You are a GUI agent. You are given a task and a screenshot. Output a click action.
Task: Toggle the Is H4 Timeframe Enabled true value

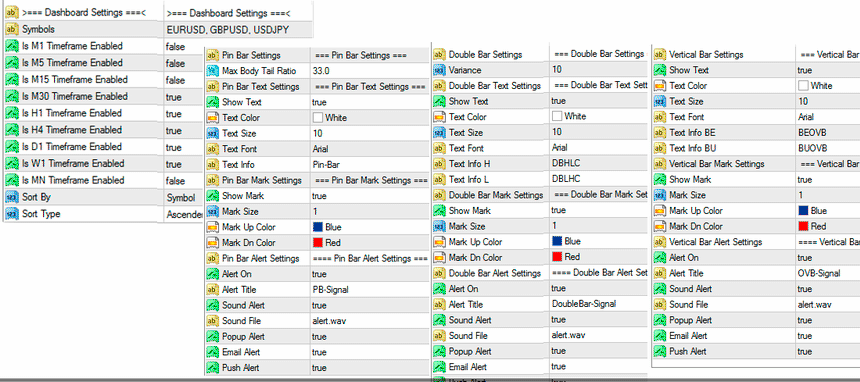[184, 131]
